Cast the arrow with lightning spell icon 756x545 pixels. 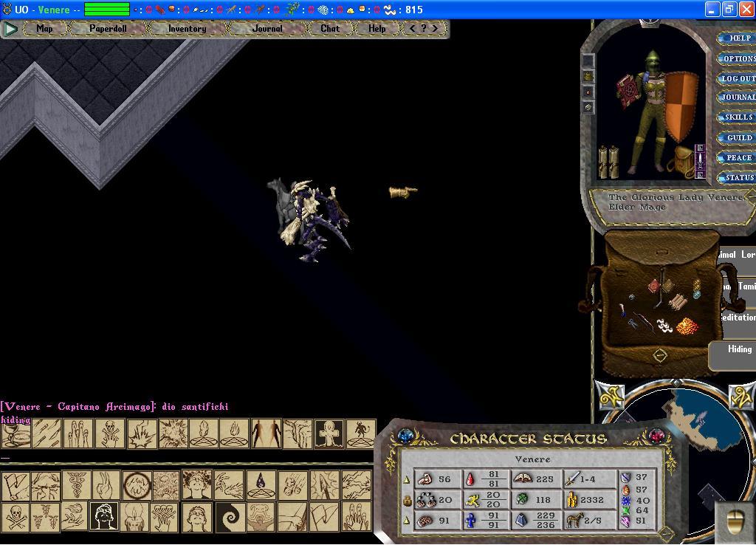(324, 485)
